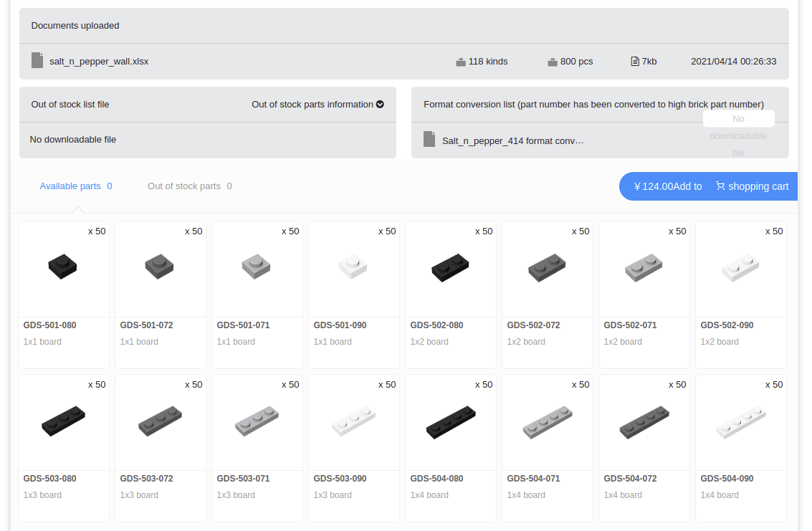Click the light gray 1x4 board GDS-504-071
The image size is (812, 531).
tap(547, 421)
